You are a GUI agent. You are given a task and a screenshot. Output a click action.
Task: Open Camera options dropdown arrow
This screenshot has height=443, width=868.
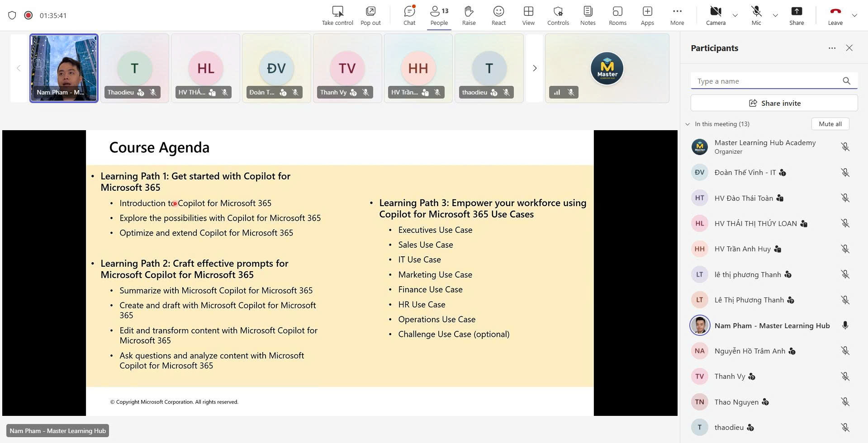[x=735, y=15]
